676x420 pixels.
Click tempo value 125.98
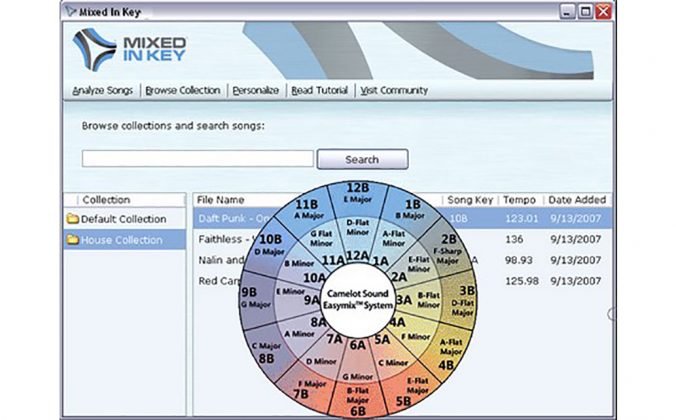[x=522, y=281]
